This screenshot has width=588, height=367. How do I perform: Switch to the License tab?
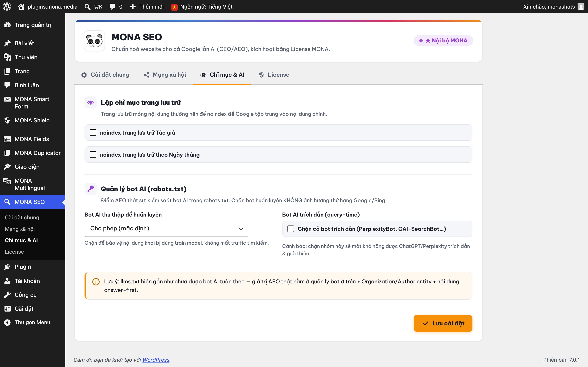tap(274, 75)
